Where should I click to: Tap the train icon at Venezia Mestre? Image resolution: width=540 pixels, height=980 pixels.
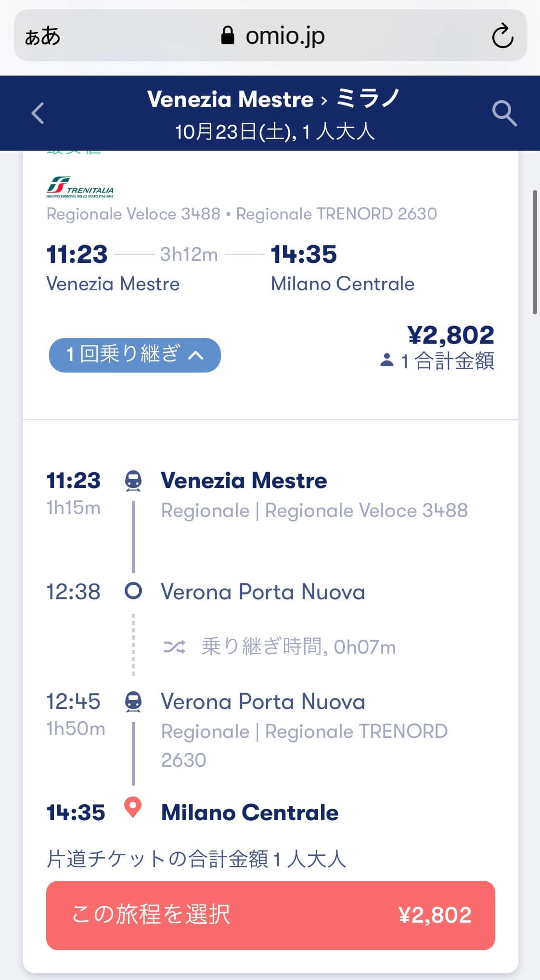coord(133,480)
